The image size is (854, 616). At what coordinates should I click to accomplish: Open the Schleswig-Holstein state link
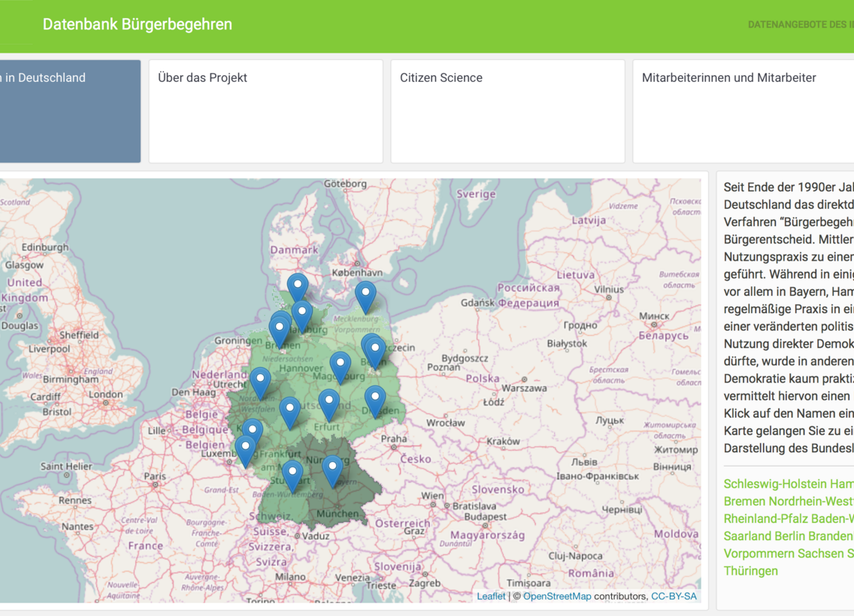point(775,484)
